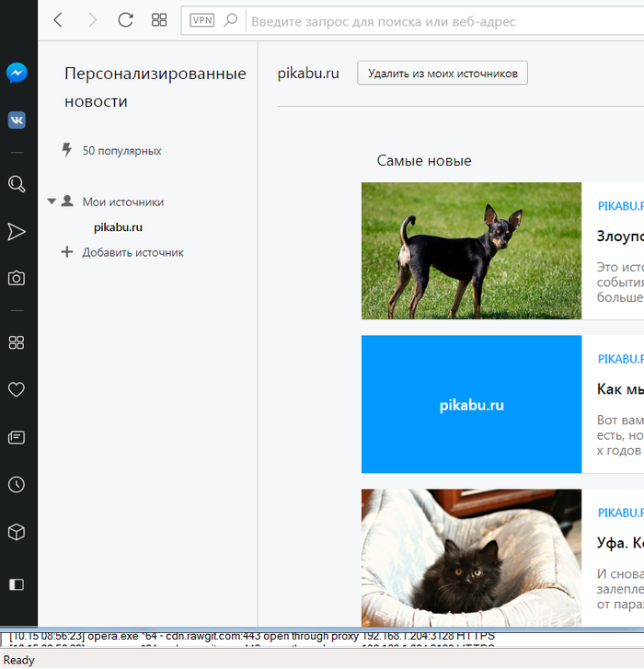Open the Facebook Messenger sidebar icon
This screenshot has height=669, width=644.
17,73
